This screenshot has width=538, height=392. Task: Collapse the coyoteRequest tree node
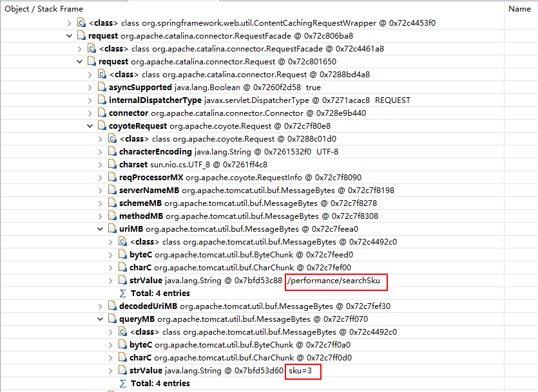(90, 126)
